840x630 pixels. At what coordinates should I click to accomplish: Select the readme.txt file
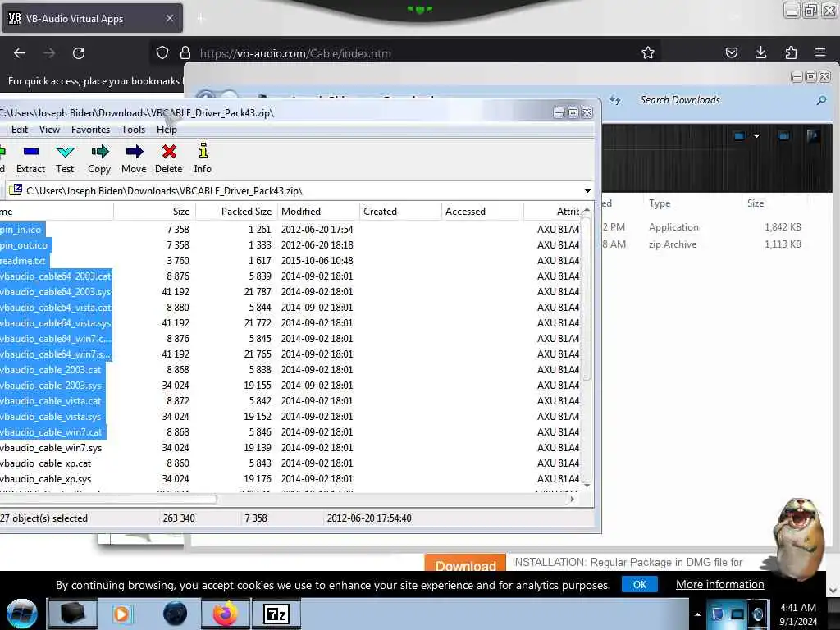(x=23, y=261)
